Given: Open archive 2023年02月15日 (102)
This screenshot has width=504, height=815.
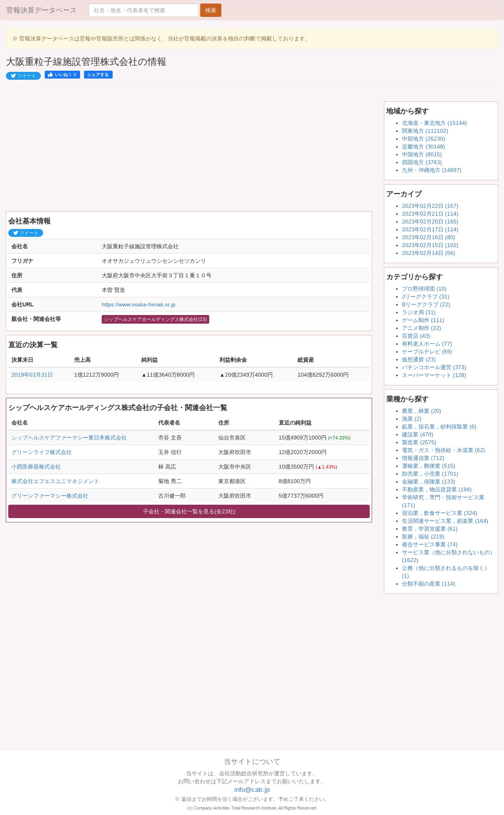Looking at the screenshot, I should pyautogui.click(x=430, y=245).
